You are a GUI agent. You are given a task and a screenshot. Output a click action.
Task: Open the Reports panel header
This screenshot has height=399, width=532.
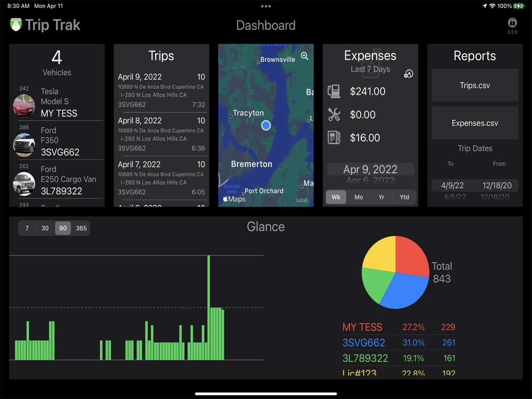click(475, 56)
